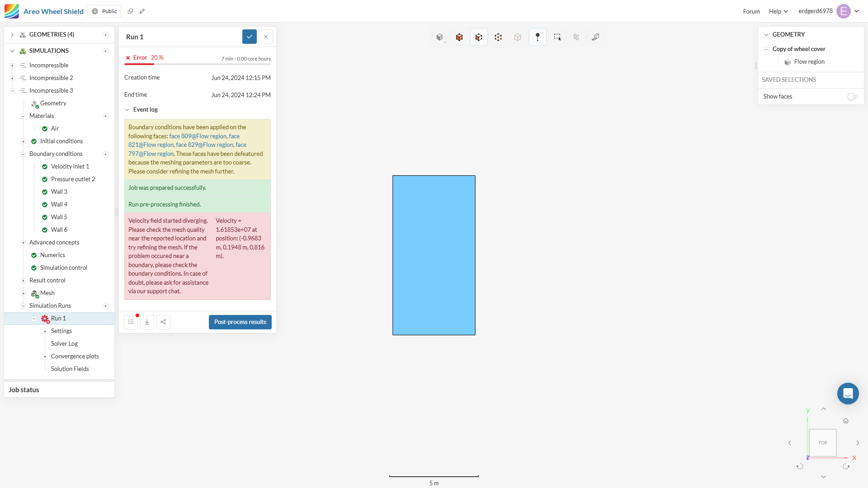Open the user account dropdown arrow
Image resolution: width=868 pixels, height=488 pixels.
pyautogui.click(x=857, y=11)
